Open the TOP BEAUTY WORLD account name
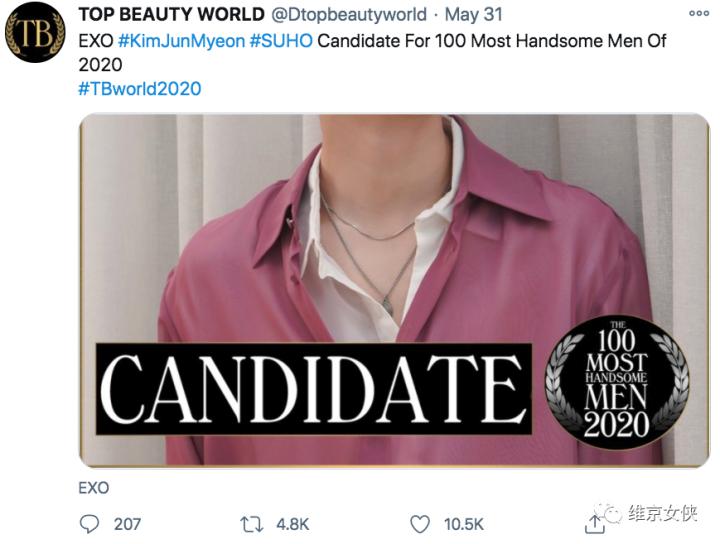Image resolution: width=720 pixels, height=544 pixels. (x=162, y=15)
